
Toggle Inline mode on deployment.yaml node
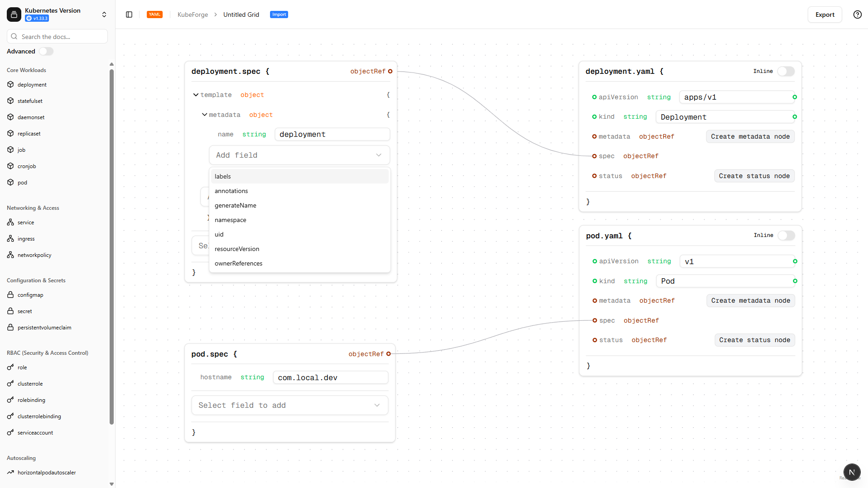786,71
